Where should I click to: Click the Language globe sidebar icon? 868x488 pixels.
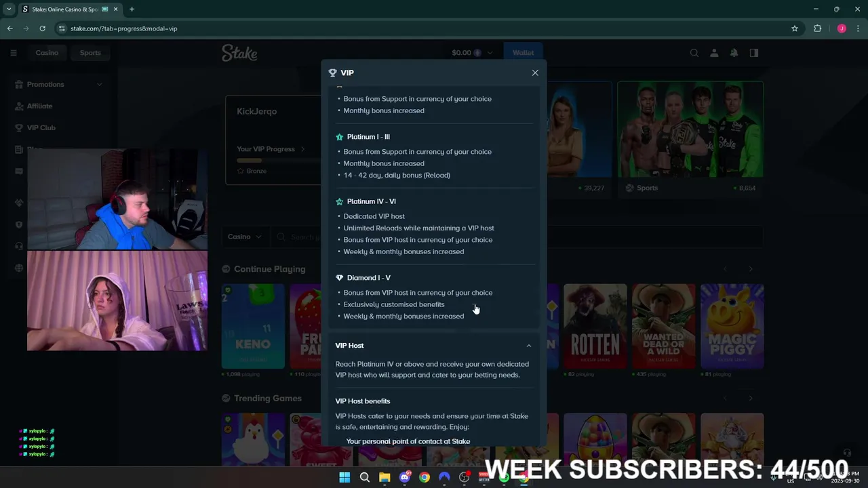click(x=19, y=268)
